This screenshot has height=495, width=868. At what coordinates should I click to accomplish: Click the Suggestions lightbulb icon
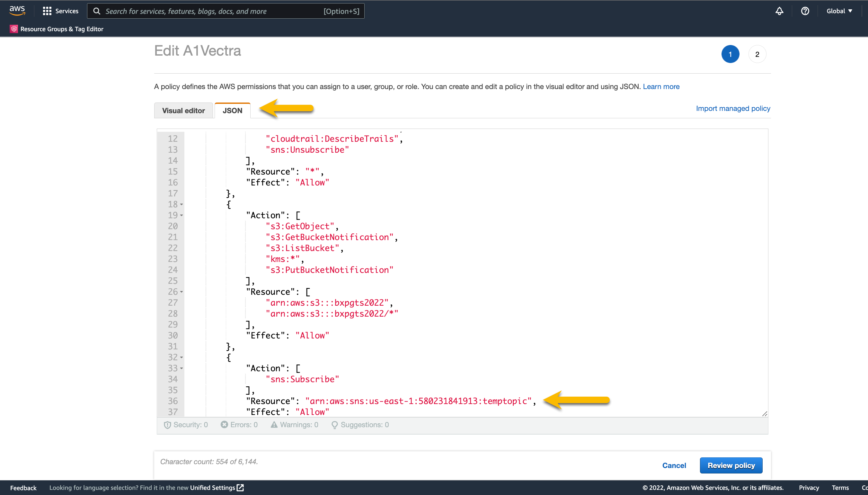[x=334, y=425]
